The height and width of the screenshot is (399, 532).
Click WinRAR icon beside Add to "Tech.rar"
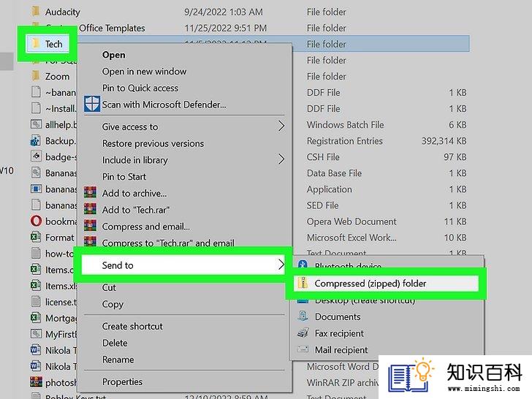(91, 209)
